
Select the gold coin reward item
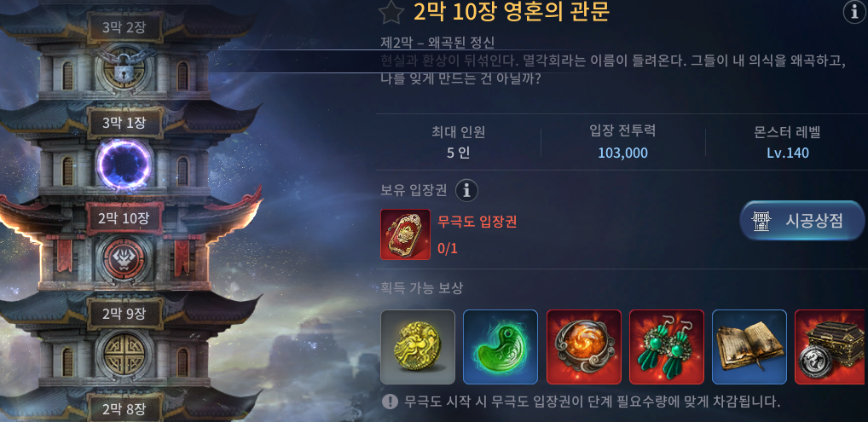click(x=418, y=347)
